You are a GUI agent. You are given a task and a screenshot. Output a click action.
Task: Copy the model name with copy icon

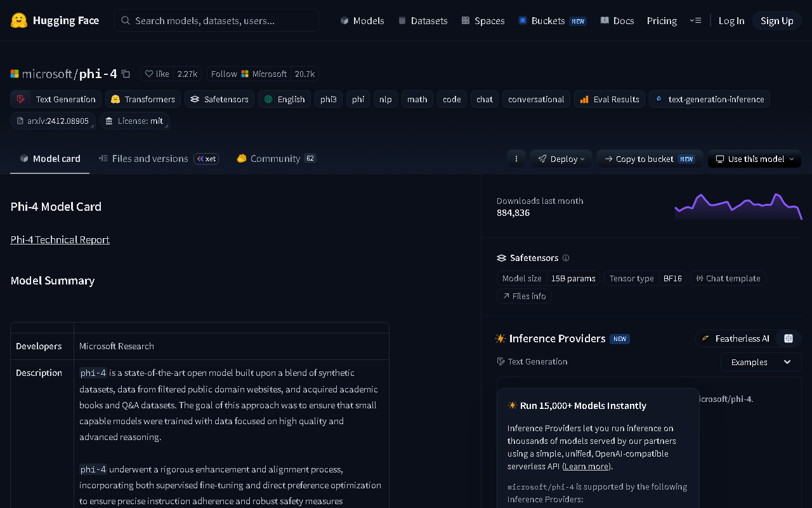click(x=126, y=74)
